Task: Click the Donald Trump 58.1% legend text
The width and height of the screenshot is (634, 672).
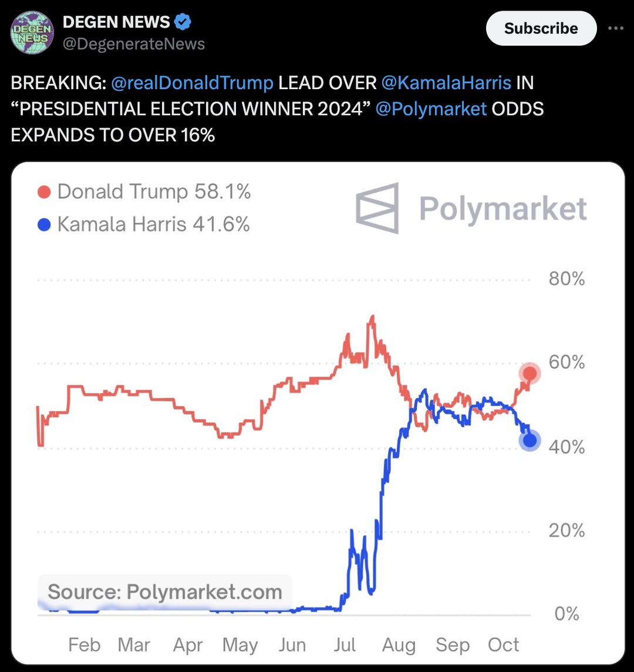Action: [x=154, y=191]
